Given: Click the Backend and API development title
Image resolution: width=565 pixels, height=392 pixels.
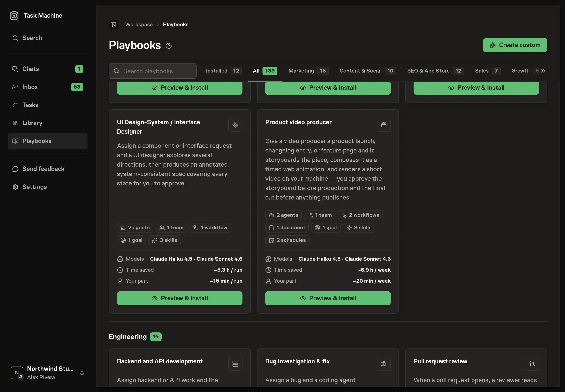Looking at the screenshot, I should [x=160, y=361].
